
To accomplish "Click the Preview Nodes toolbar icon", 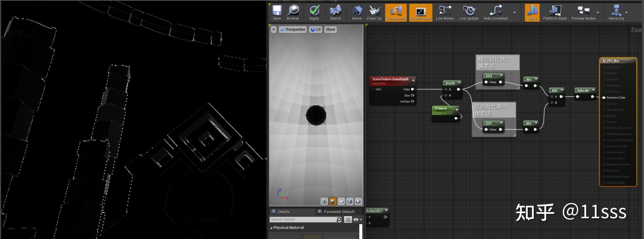I will (x=583, y=13).
